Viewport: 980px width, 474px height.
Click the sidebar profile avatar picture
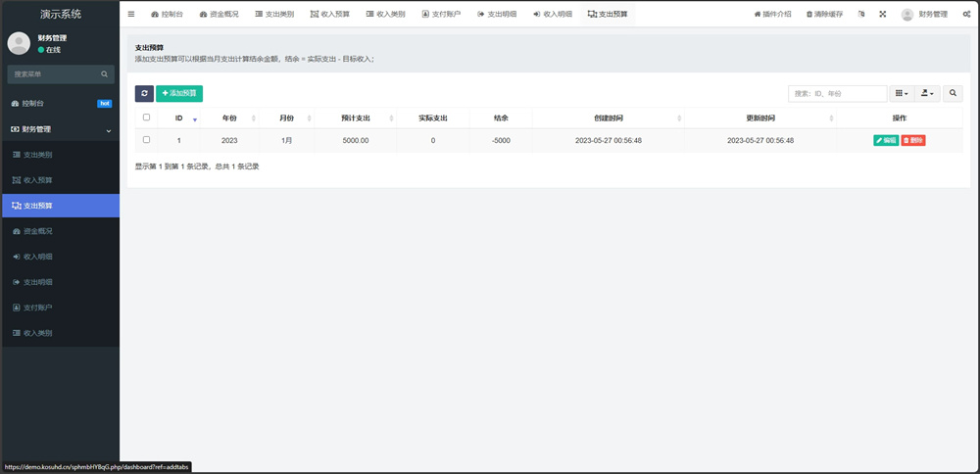(19, 43)
